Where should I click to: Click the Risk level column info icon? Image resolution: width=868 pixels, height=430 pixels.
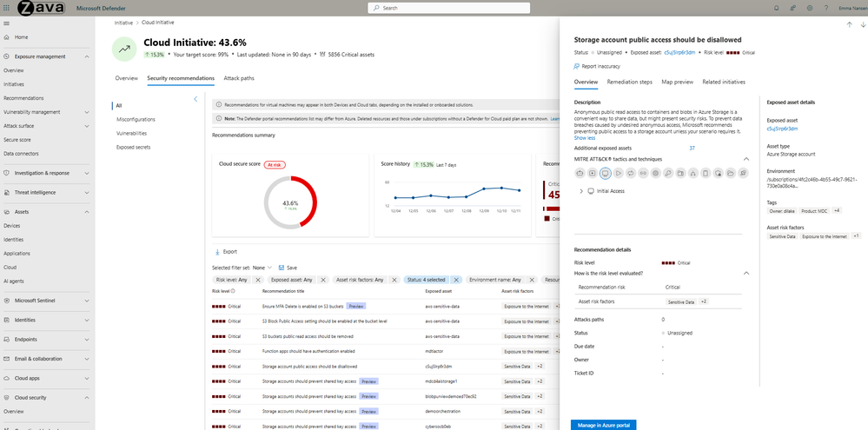coord(233,290)
